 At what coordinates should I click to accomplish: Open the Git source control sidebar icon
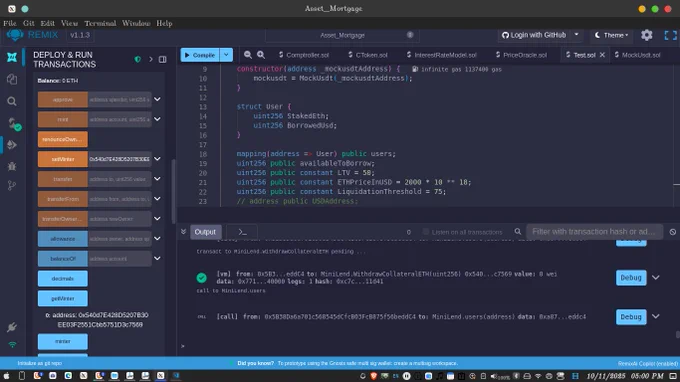point(12,186)
